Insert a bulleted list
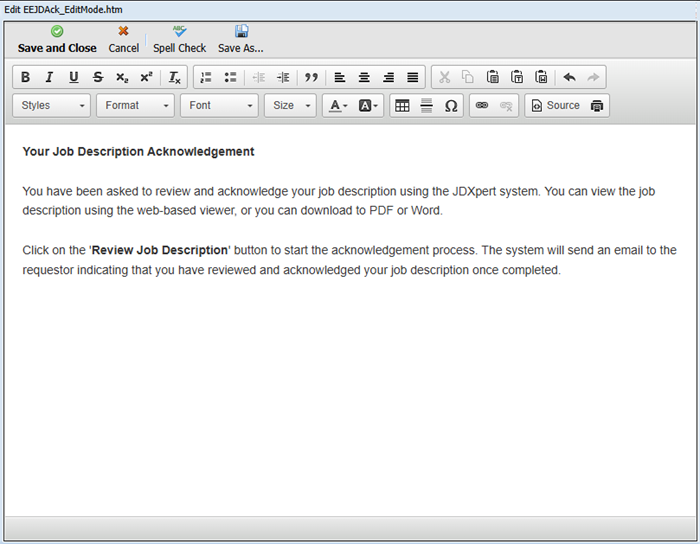This screenshot has height=544, width=700. pyautogui.click(x=230, y=77)
